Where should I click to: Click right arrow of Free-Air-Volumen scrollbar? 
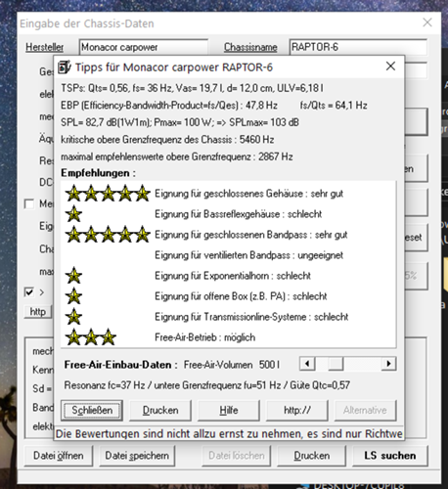(x=388, y=364)
